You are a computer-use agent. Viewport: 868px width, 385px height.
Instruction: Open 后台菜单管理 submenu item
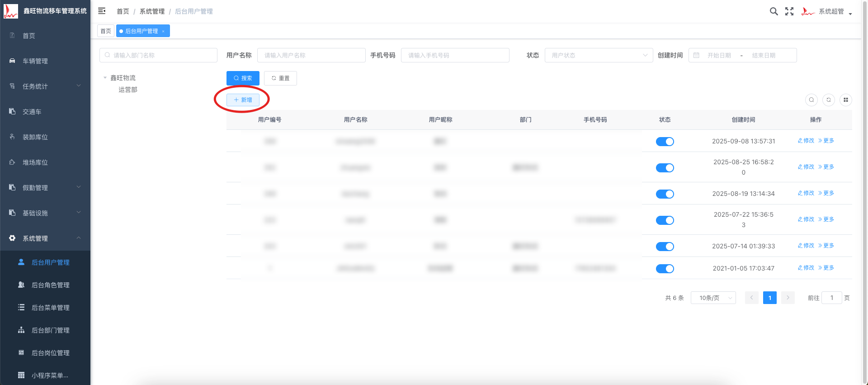click(45, 308)
